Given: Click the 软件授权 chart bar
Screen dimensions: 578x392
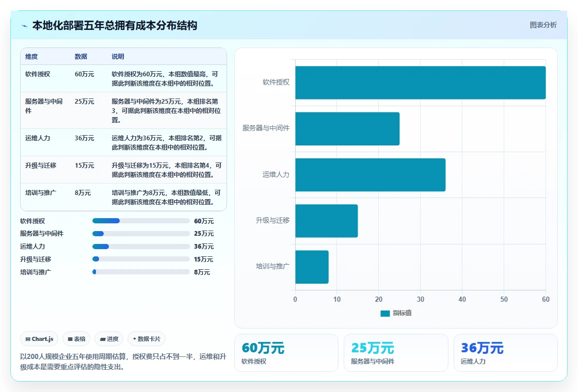Looking at the screenshot, I should tap(420, 83).
